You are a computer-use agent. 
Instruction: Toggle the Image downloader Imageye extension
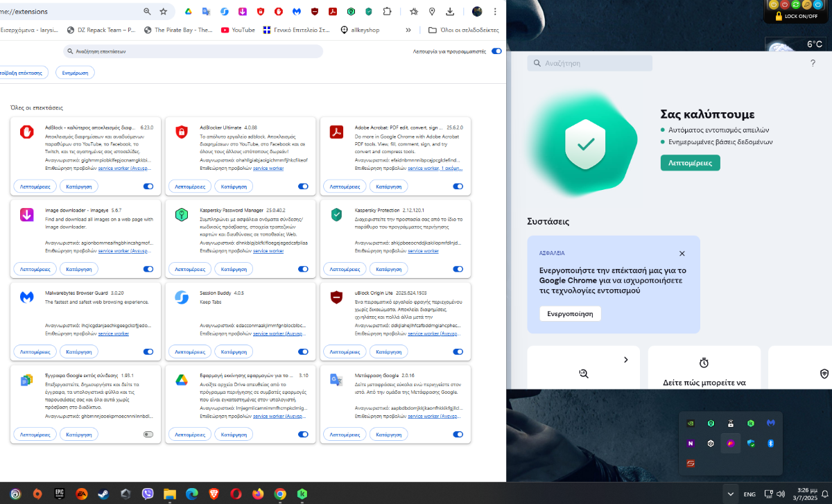[x=148, y=269]
